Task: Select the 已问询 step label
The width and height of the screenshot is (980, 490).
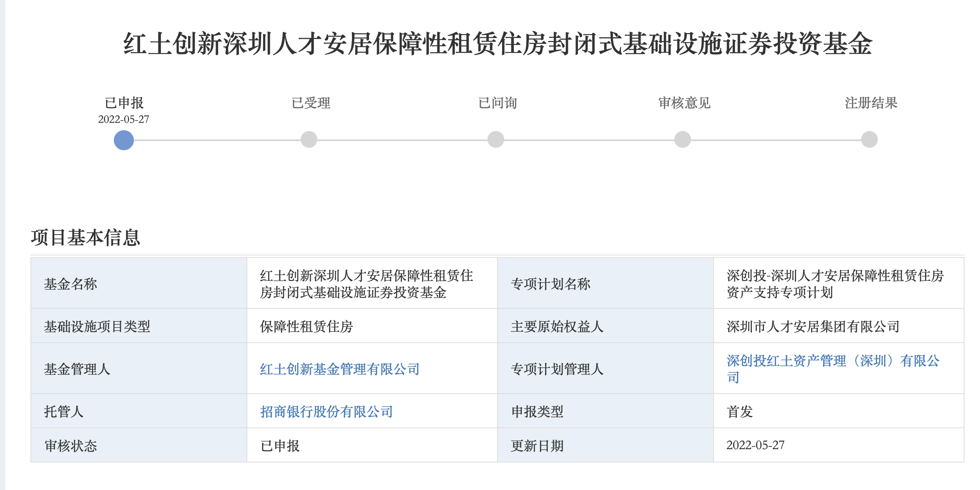Action: (x=498, y=103)
